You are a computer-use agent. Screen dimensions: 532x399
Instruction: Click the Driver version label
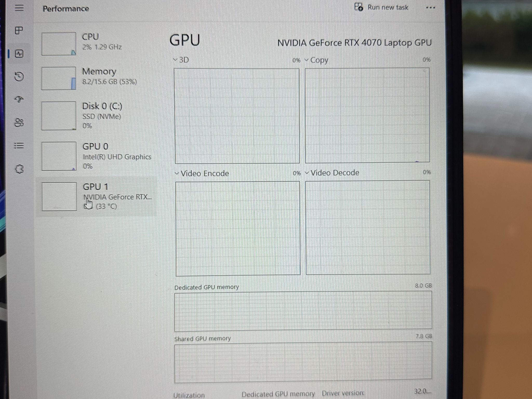[343, 393]
